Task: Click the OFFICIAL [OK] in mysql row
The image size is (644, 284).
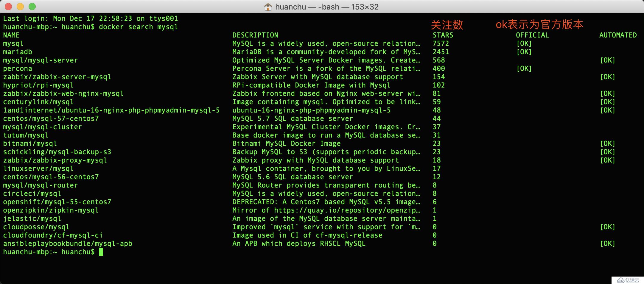Action: pos(524,43)
